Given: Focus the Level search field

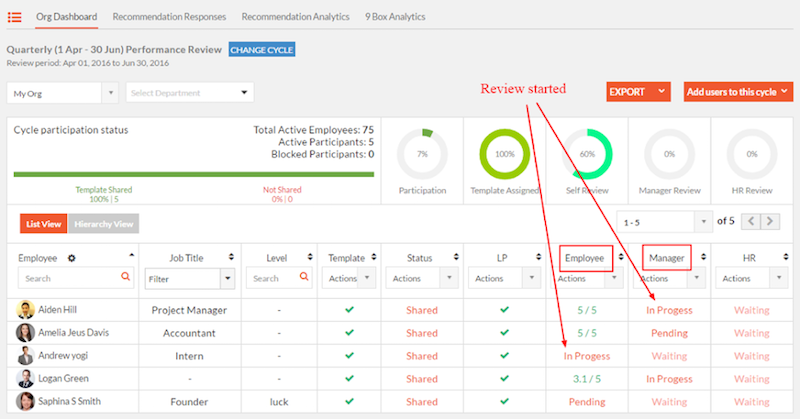Looking at the screenshot, I should click(279, 278).
